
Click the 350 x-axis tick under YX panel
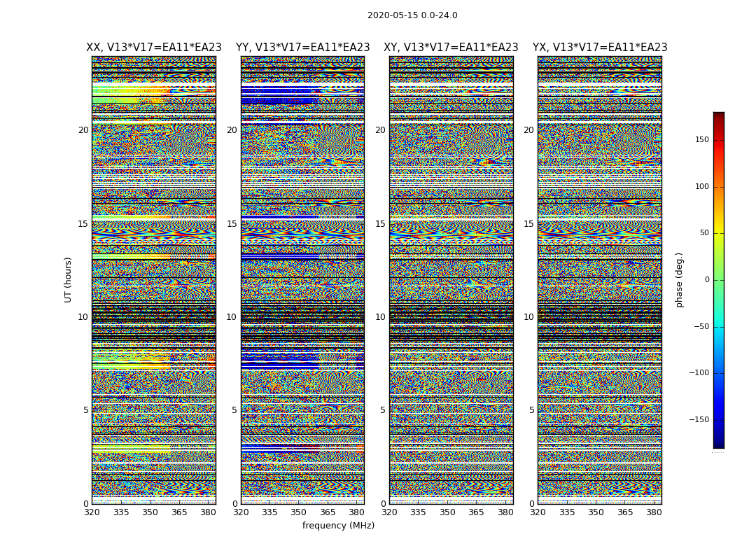pyautogui.click(x=596, y=512)
